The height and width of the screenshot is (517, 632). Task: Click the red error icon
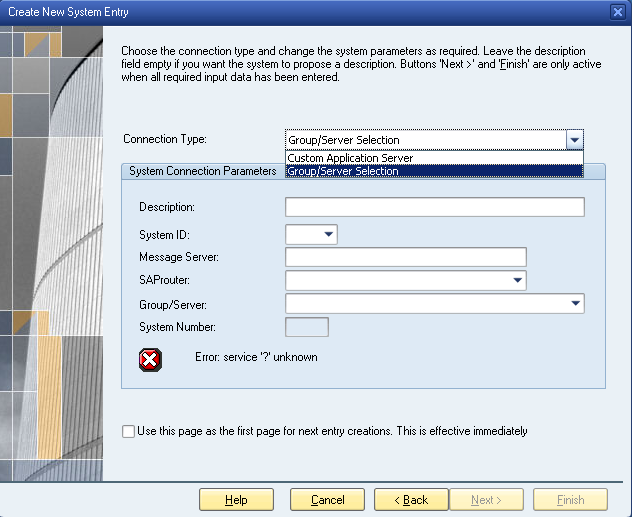pos(150,360)
